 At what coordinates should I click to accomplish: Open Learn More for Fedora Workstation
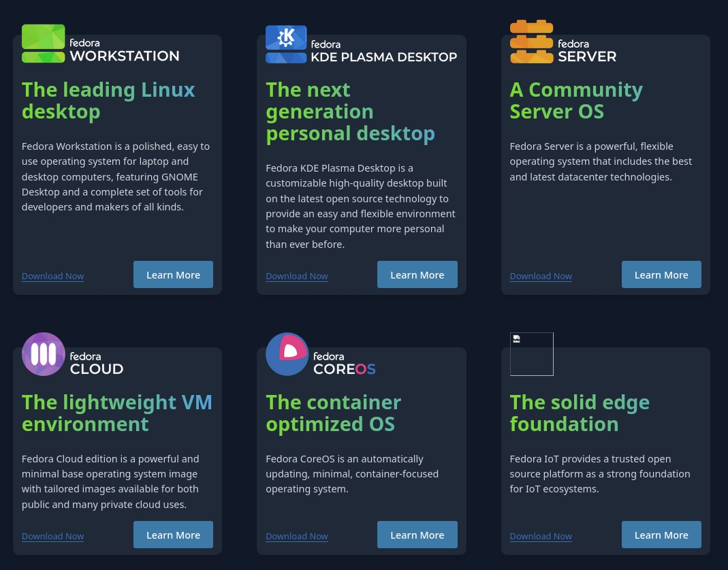[173, 274]
